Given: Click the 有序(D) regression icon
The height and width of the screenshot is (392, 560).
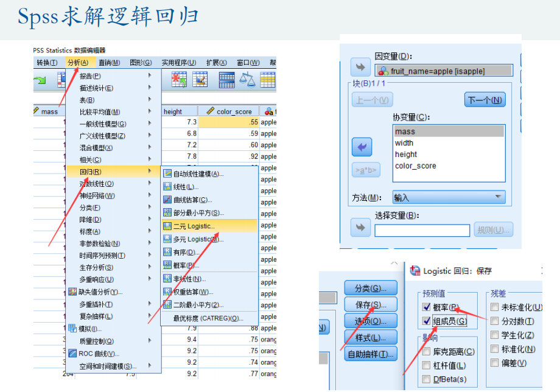Looking at the screenshot, I should pyautogui.click(x=167, y=252).
